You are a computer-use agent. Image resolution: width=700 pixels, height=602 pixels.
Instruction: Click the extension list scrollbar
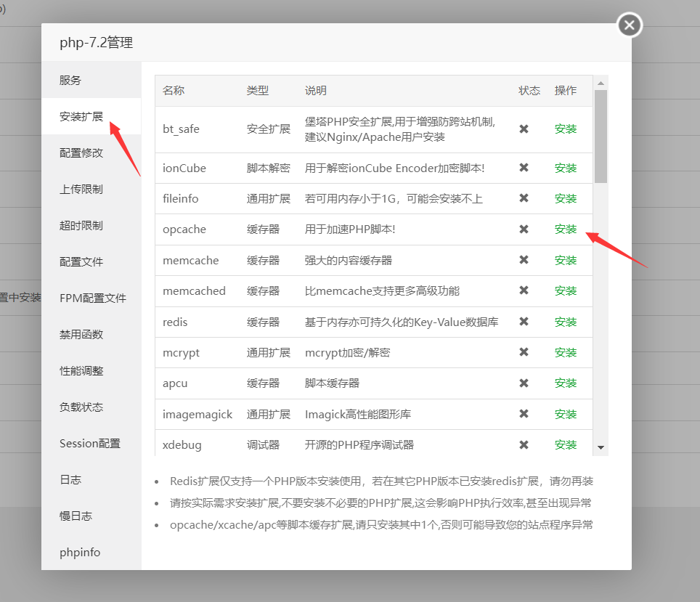point(601,131)
